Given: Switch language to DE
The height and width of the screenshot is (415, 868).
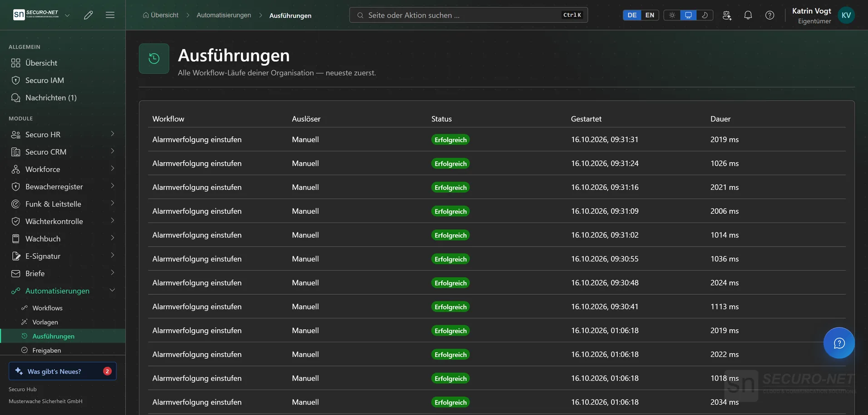Looking at the screenshot, I should (x=632, y=15).
